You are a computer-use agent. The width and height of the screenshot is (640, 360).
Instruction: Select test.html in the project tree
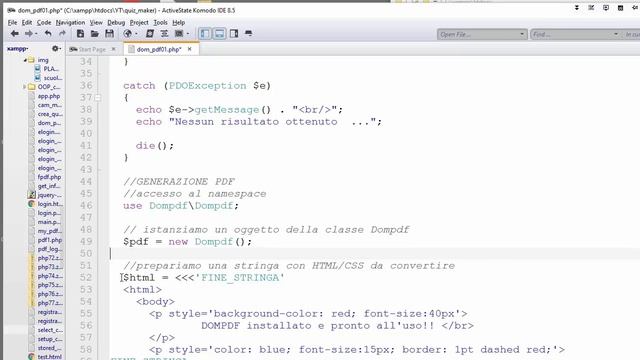click(50, 356)
